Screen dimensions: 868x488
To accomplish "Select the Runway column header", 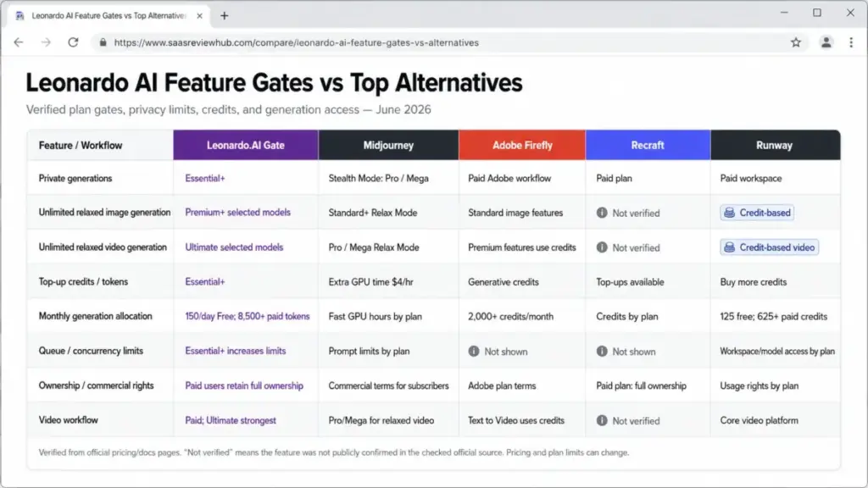I will (x=775, y=145).
